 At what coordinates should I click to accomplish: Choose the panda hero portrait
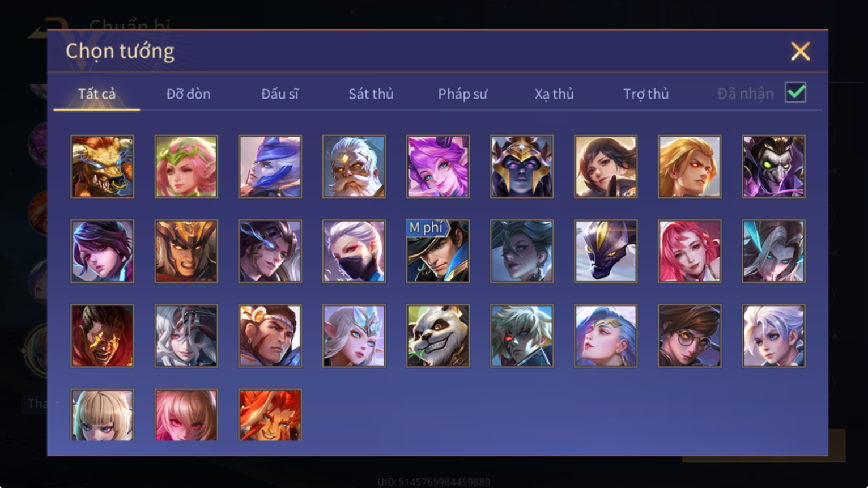click(438, 336)
